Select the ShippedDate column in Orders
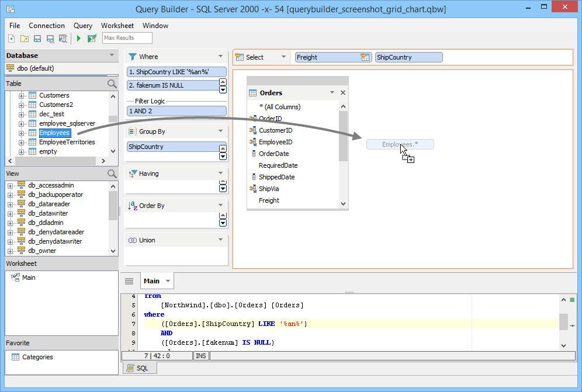 click(276, 177)
